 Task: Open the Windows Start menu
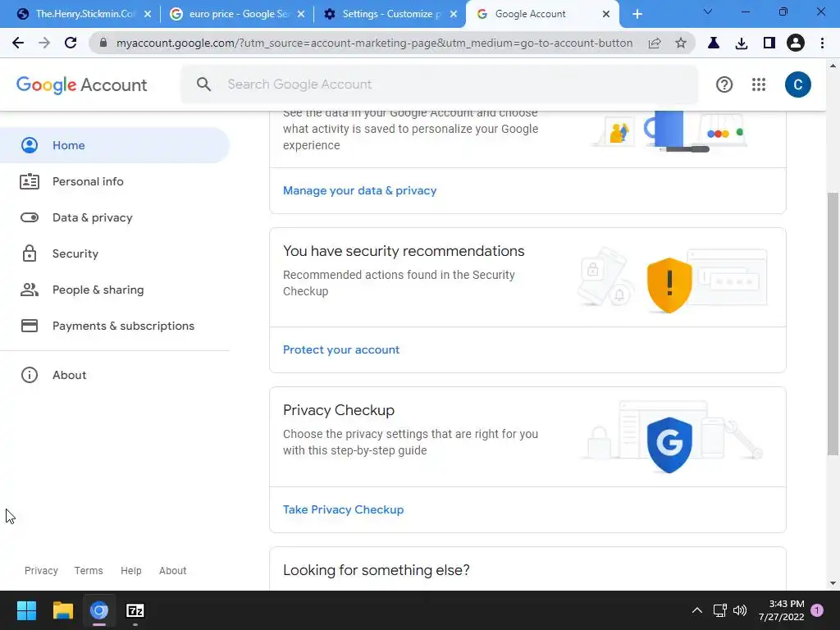(x=26, y=610)
